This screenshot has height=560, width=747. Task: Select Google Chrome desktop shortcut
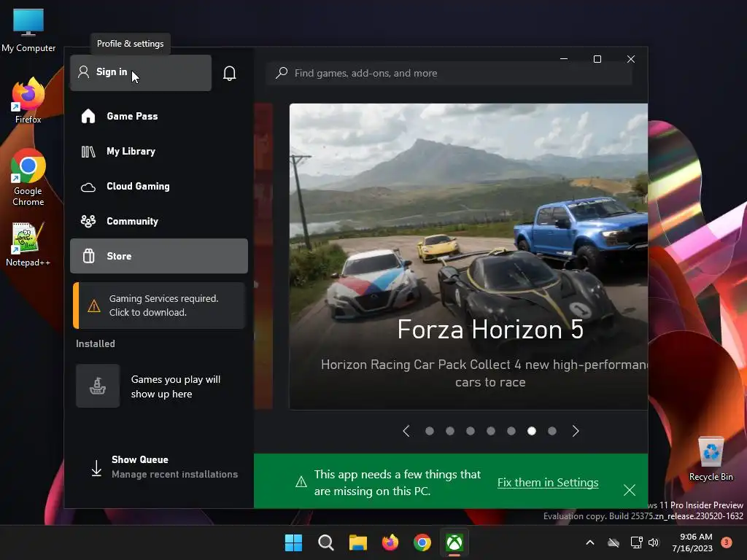coord(28,178)
